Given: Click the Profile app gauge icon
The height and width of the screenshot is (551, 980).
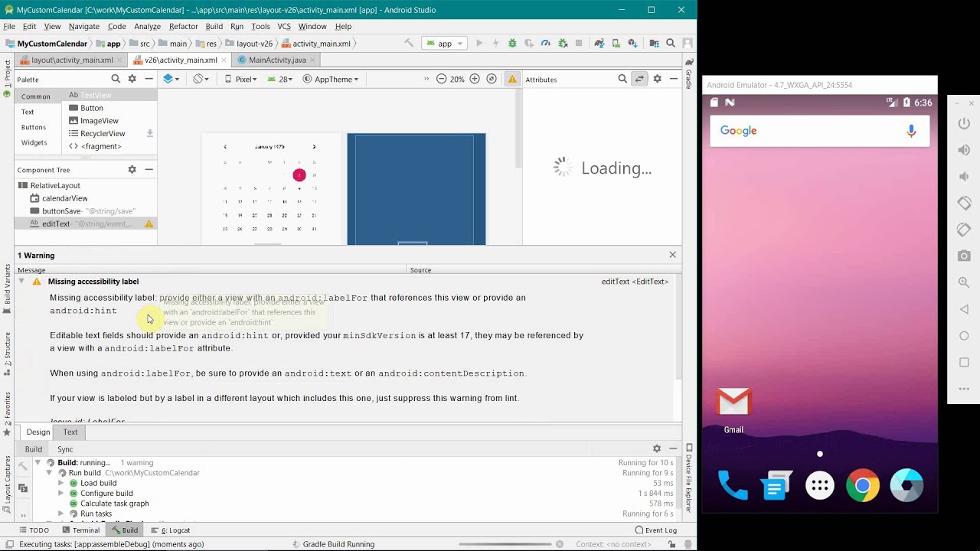Looking at the screenshot, I should pyautogui.click(x=545, y=44).
